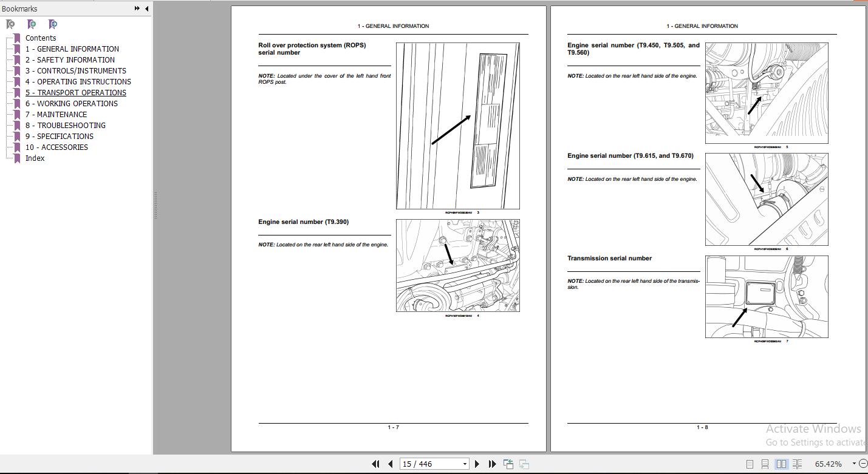Select the two-page continuous layout mode
The width and height of the screenshot is (868, 474).
click(x=797, y=464)
